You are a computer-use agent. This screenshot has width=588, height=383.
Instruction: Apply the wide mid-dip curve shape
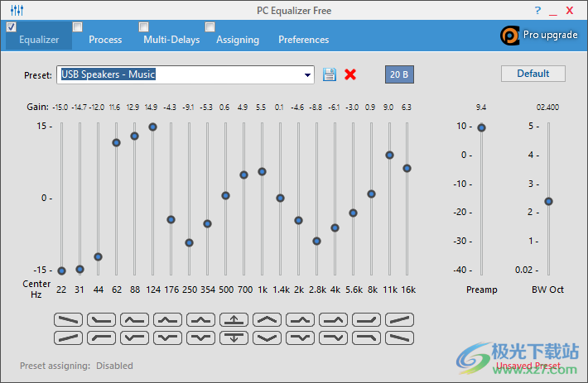point(267,338)
